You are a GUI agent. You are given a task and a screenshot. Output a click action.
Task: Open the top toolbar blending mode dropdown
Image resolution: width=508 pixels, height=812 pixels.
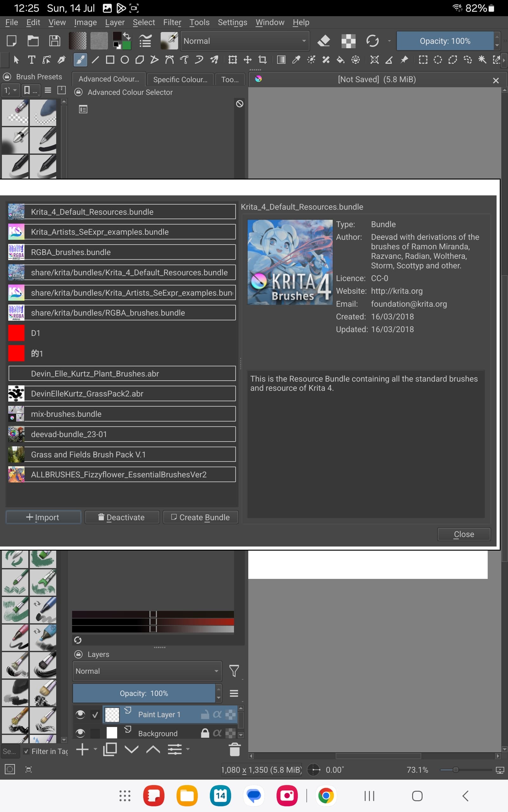(245, 41)
